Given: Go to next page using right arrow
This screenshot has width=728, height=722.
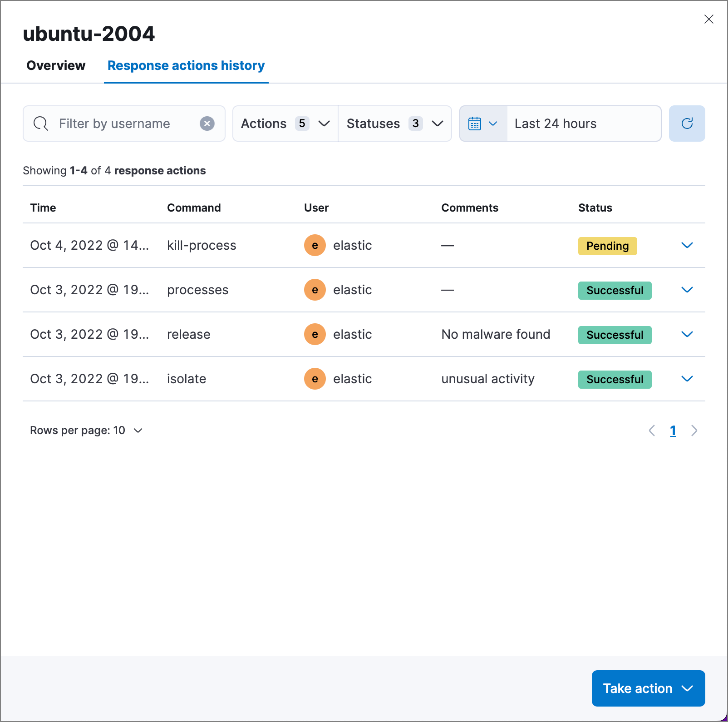Looking at the screenshot, I should tap(694, 430).
